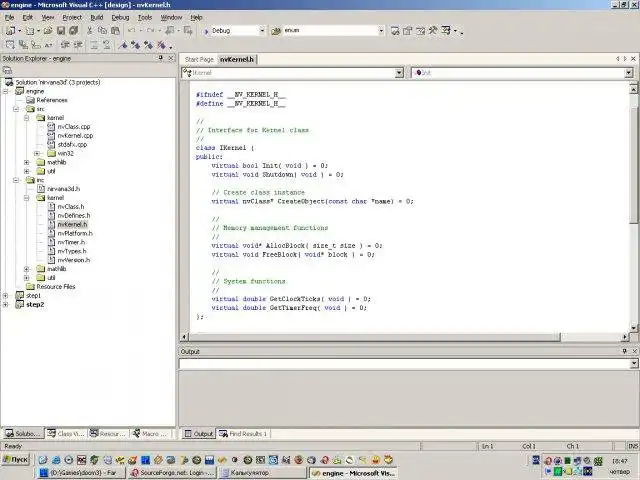Select nvPlatform.h in Solution Explorer

click(75, 233)
